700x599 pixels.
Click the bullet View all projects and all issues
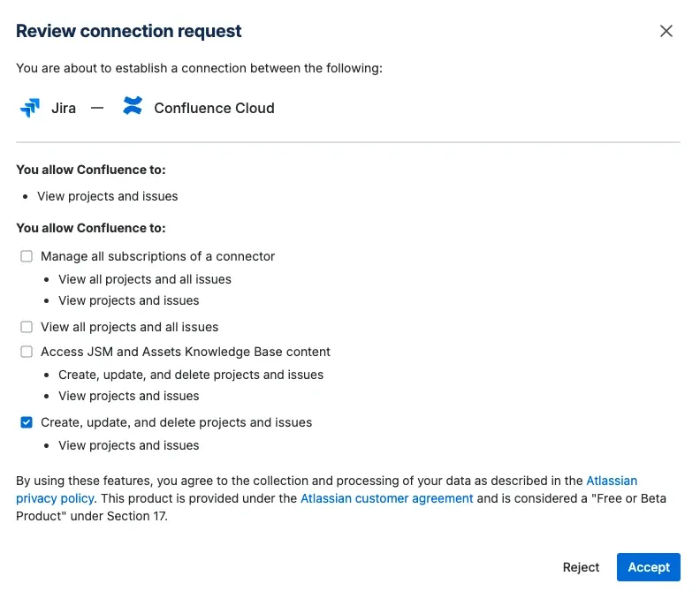[145, 279]
